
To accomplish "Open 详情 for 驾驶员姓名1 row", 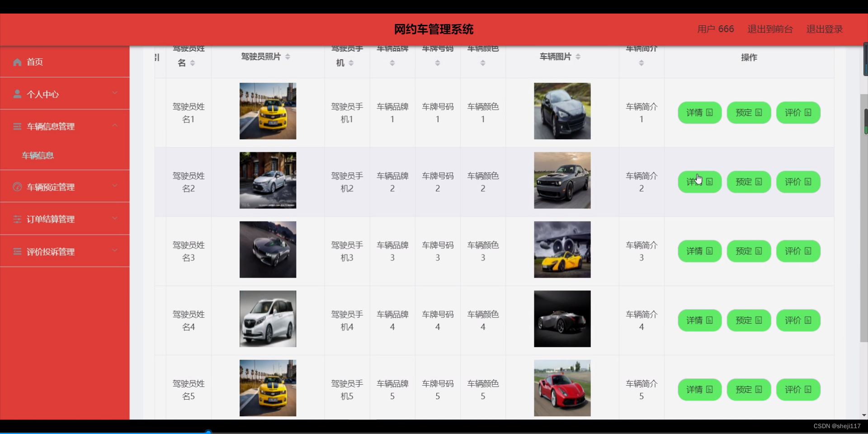I will tap(699, 113).
